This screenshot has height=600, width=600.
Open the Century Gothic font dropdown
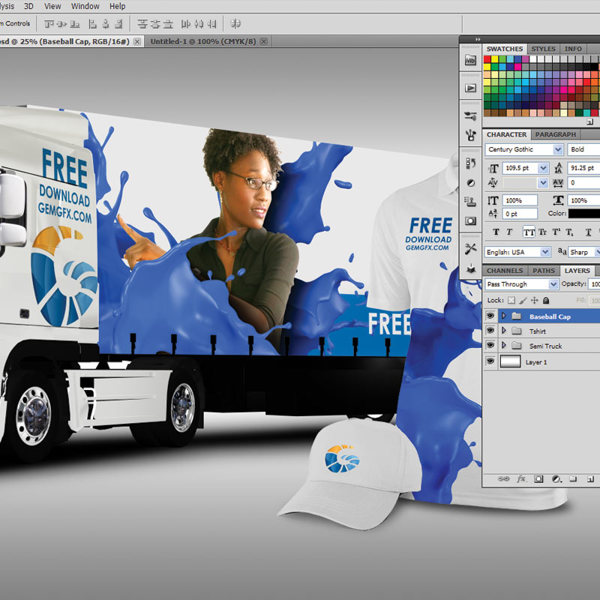coord(558,150)
